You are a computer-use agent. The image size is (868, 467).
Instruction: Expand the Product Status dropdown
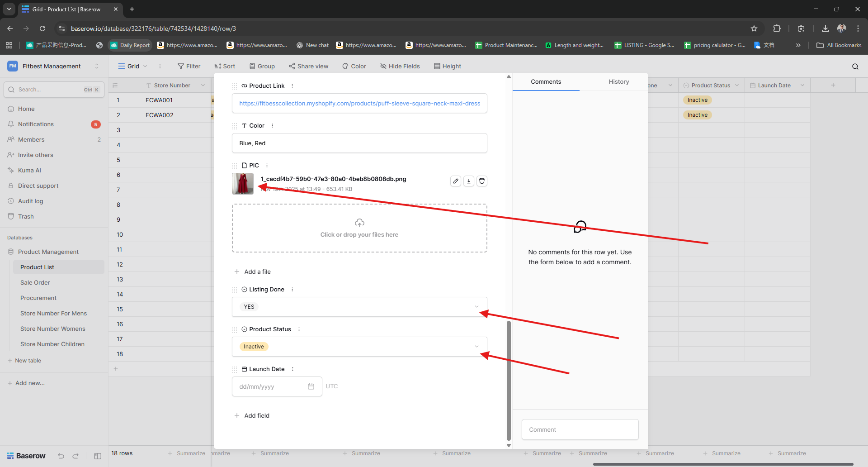(476, 347)
